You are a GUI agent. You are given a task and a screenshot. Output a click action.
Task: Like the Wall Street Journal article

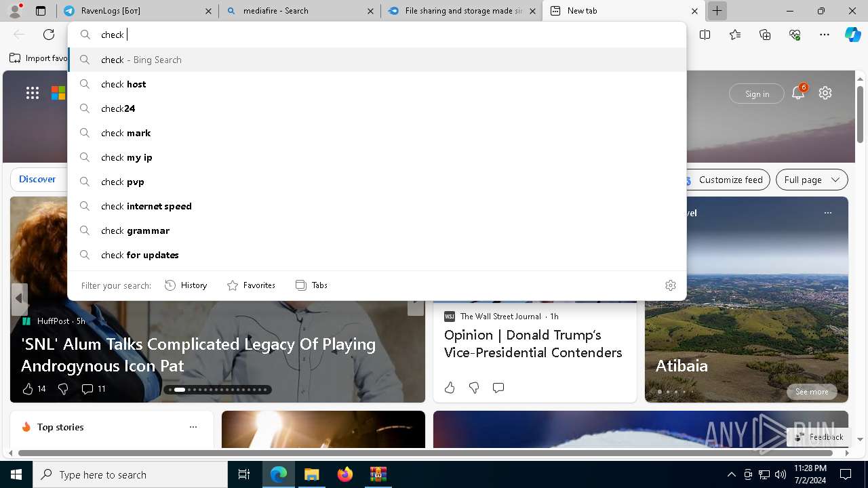click(x=450, y=388)
